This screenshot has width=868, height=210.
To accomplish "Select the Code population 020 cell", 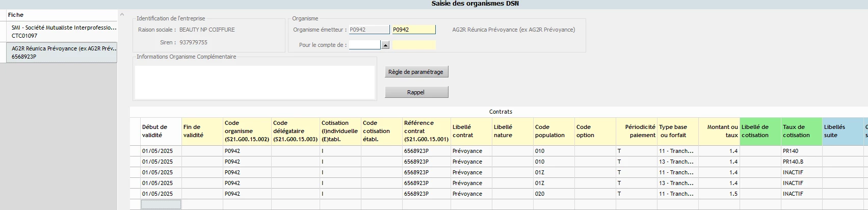I will point(554,194).
